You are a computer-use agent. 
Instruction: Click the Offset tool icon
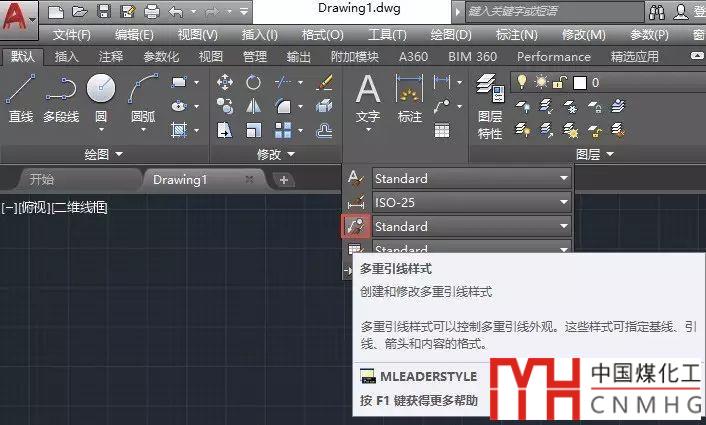tap(324, 131)
